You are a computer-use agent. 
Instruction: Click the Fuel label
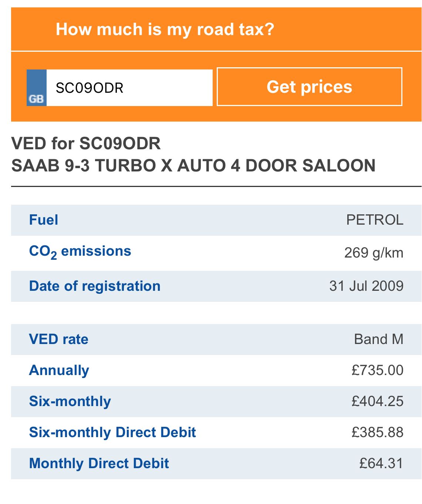[44, 220]
